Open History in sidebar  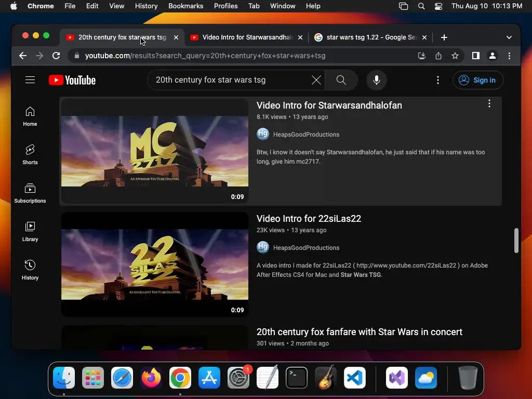30,270
